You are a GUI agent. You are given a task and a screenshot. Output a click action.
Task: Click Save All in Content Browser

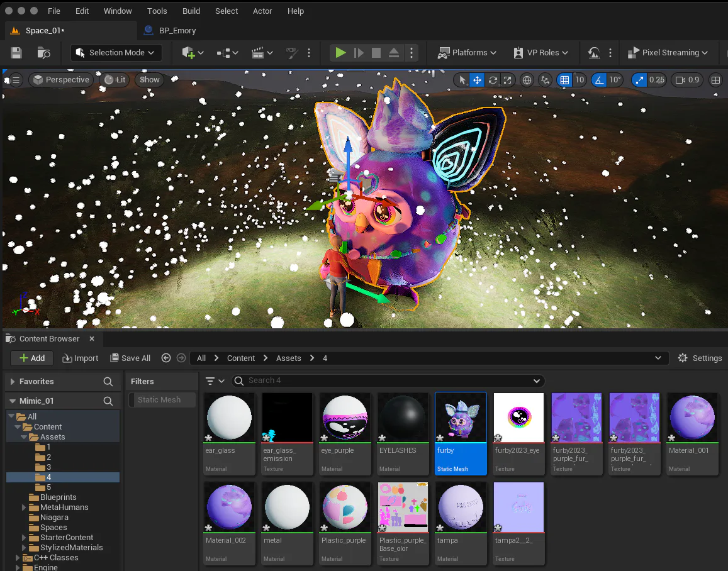pos(130,358)
